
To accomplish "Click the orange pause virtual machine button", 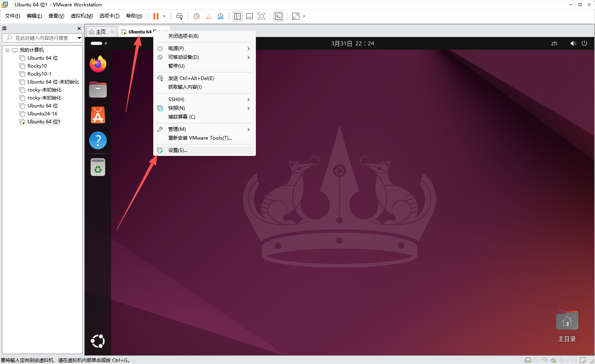I will tap(156, 16).
